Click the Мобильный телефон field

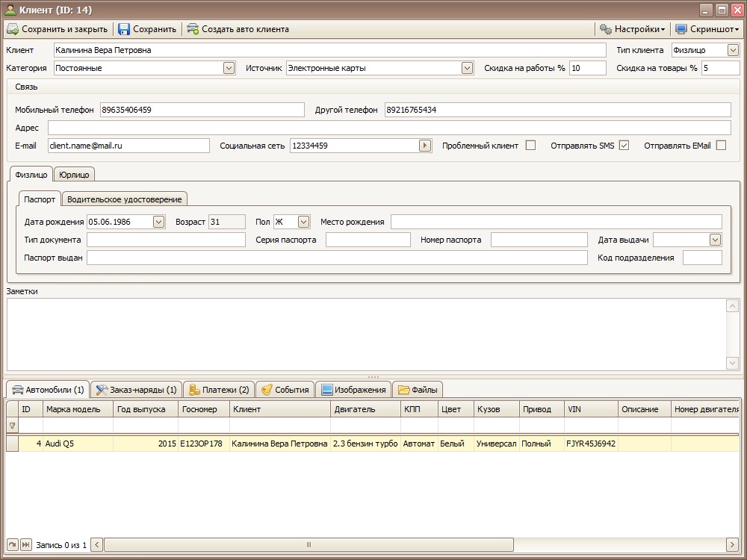pos(202,110)
